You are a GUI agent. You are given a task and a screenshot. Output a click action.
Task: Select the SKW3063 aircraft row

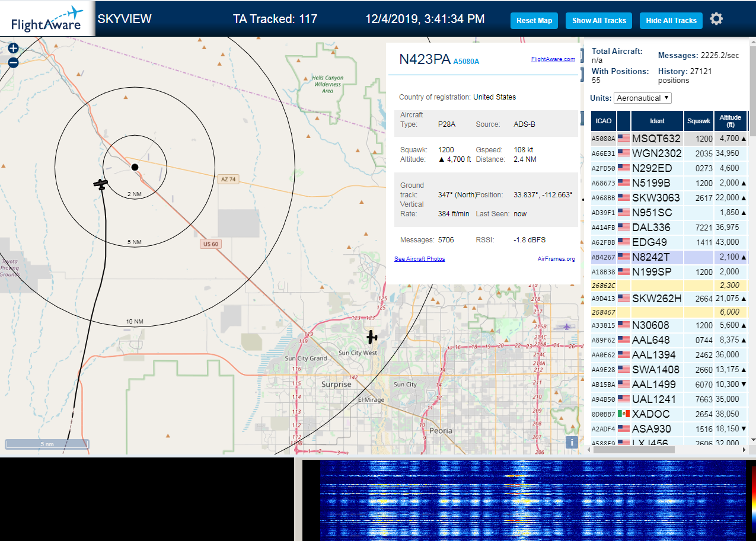pyautogui.click(x=669, y=197)
